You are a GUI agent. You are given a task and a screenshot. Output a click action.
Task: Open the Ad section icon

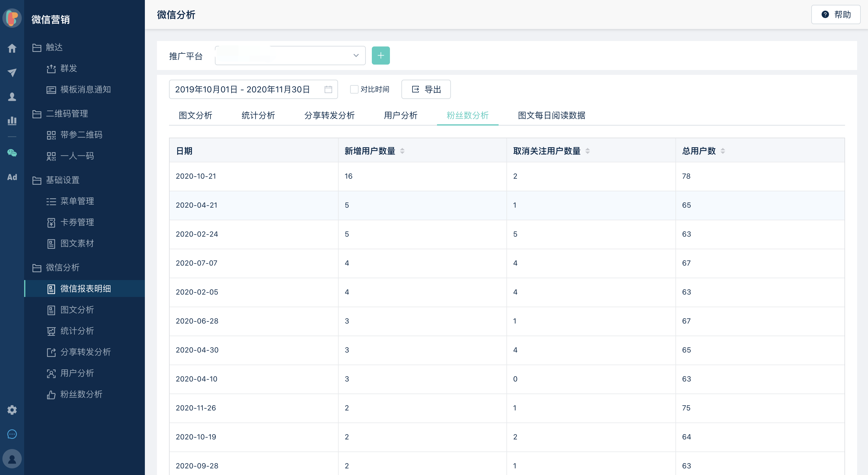(12, 177)
